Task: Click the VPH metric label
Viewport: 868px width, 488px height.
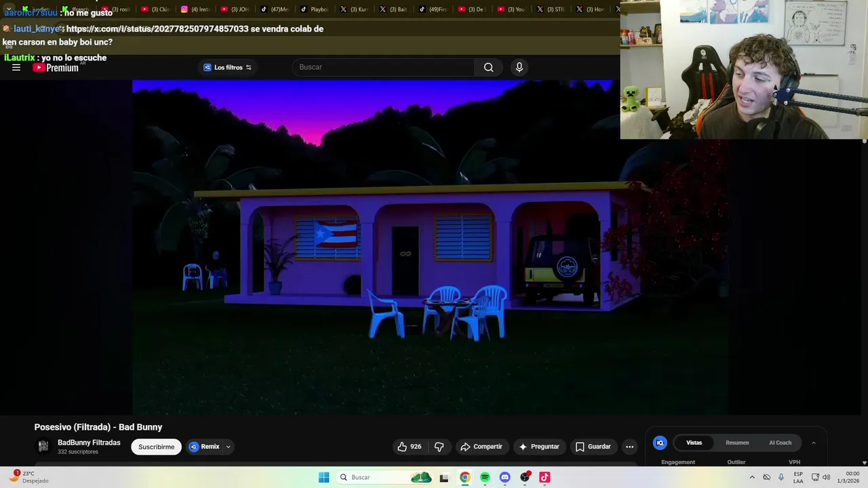Action: click(x=794, y=462)
